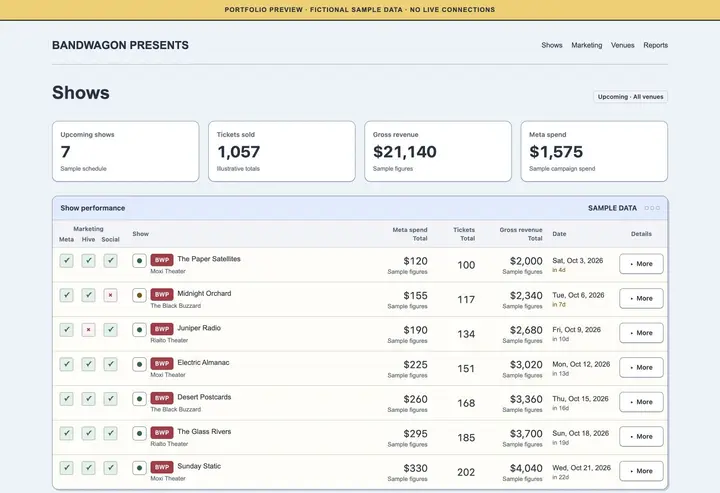Open the Shows nav item

[551, 45]
